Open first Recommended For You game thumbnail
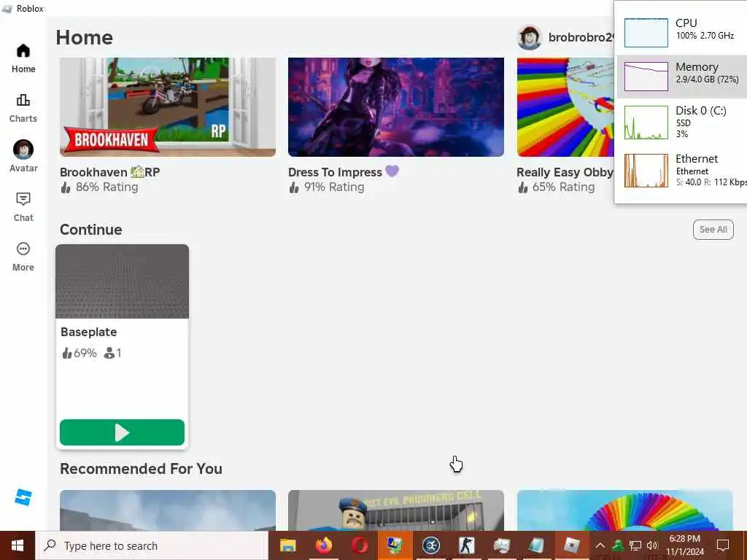This screenshot has height=560, width=747. 168,510
